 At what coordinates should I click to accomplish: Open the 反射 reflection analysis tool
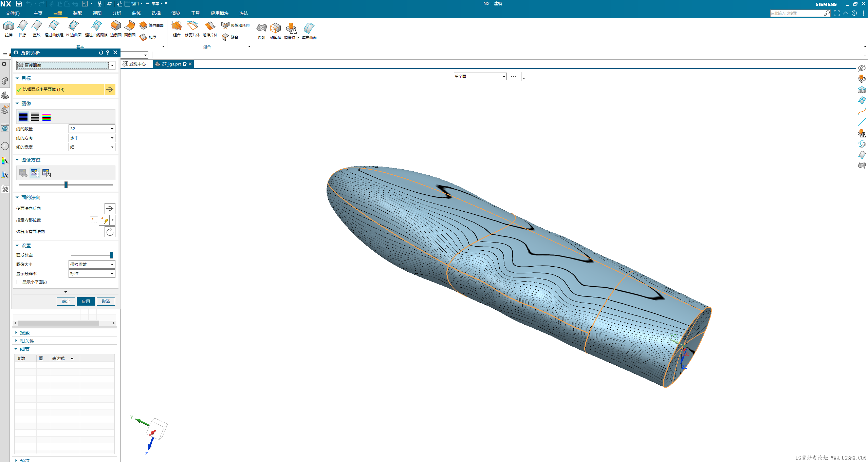[x=261, y=31]
